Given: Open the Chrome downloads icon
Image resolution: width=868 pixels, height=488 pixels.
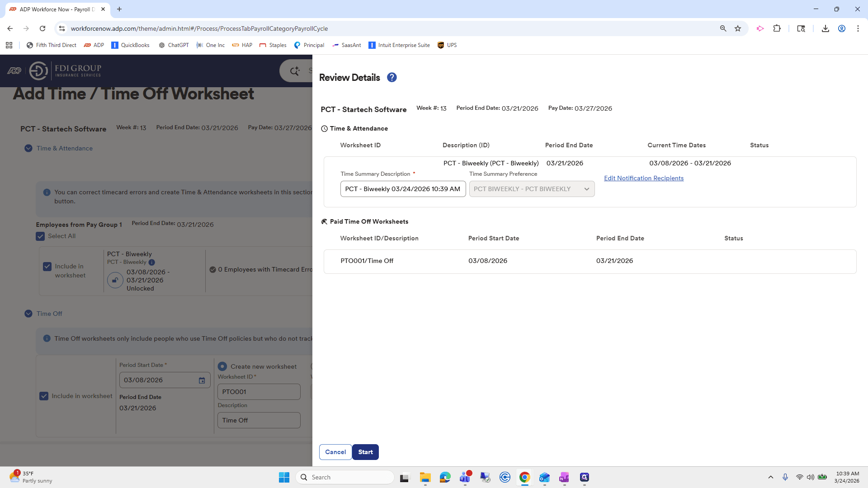Looking at the screenshot, I should click(825, 28).
